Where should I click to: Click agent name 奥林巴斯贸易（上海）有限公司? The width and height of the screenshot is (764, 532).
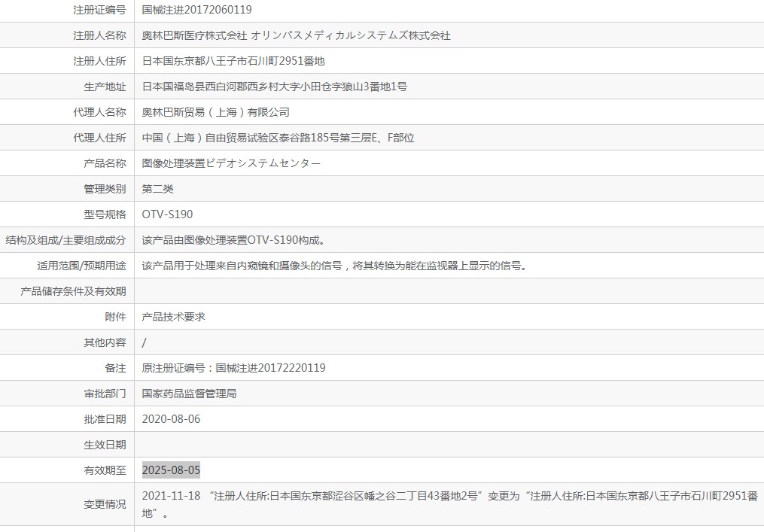(216, 112)
